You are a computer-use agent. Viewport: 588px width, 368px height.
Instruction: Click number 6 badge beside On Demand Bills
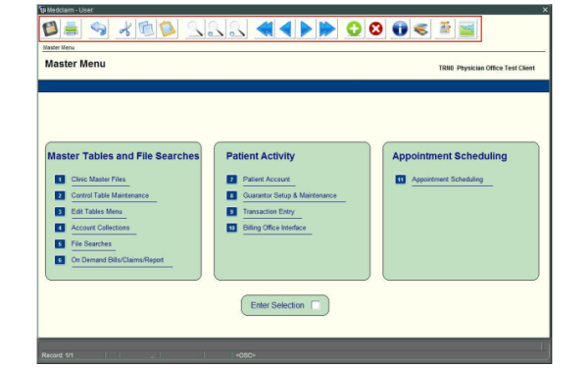tap(60, 260)
